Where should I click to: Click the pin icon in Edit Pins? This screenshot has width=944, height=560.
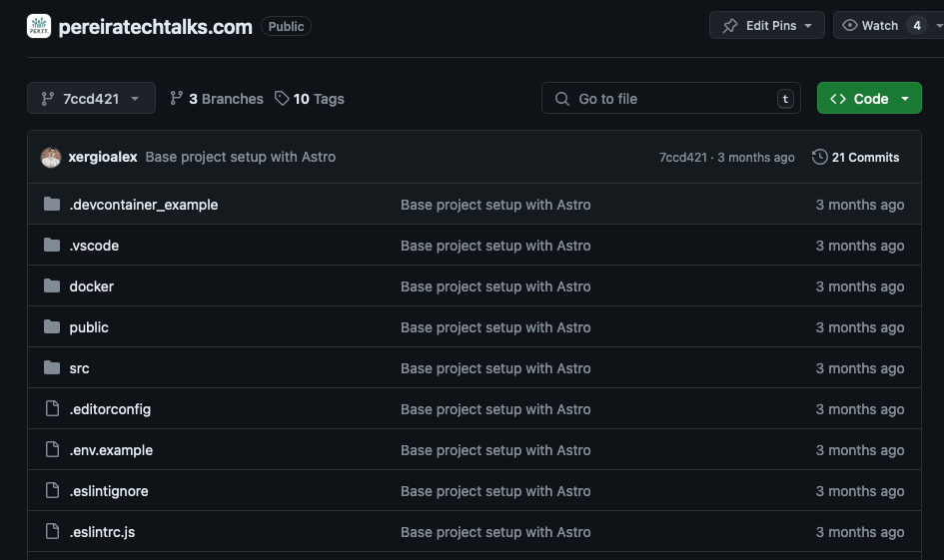[729, 26]
